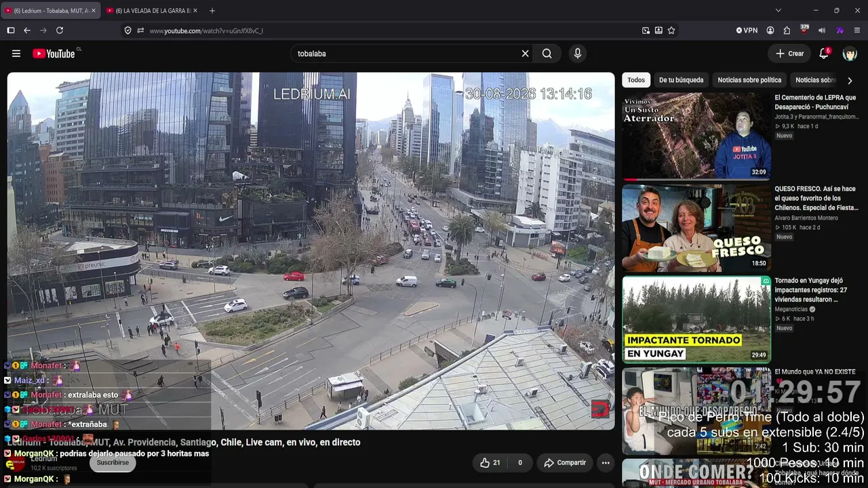Run the search with the magnifier button
868x488 pixels.
[x=547, y=54]
